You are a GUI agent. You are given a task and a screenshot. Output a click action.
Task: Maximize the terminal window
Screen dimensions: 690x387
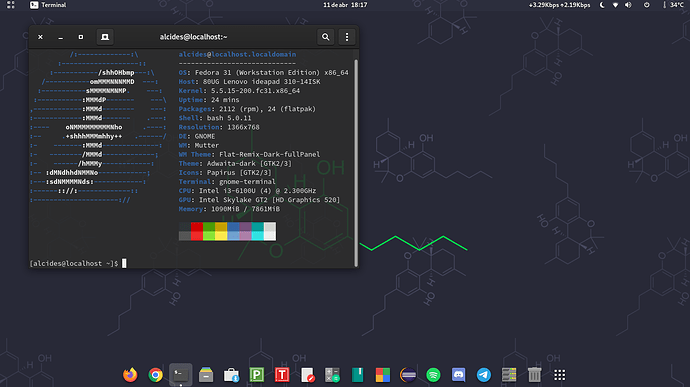coord(81,37)
